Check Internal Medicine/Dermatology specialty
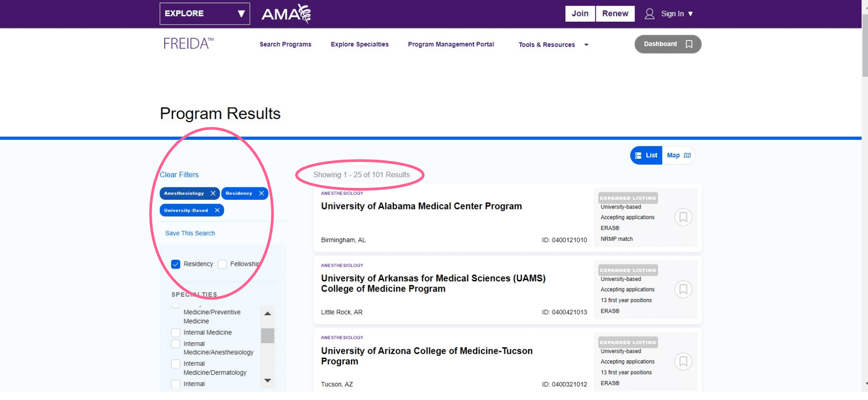Viewport: 868px width, 400px height. coord(176,364)
